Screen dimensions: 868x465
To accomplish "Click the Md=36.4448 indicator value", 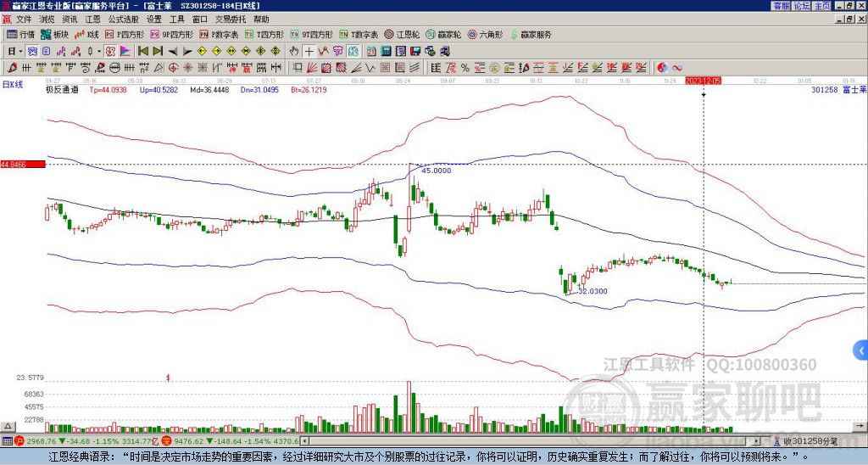I will (209, 89).
